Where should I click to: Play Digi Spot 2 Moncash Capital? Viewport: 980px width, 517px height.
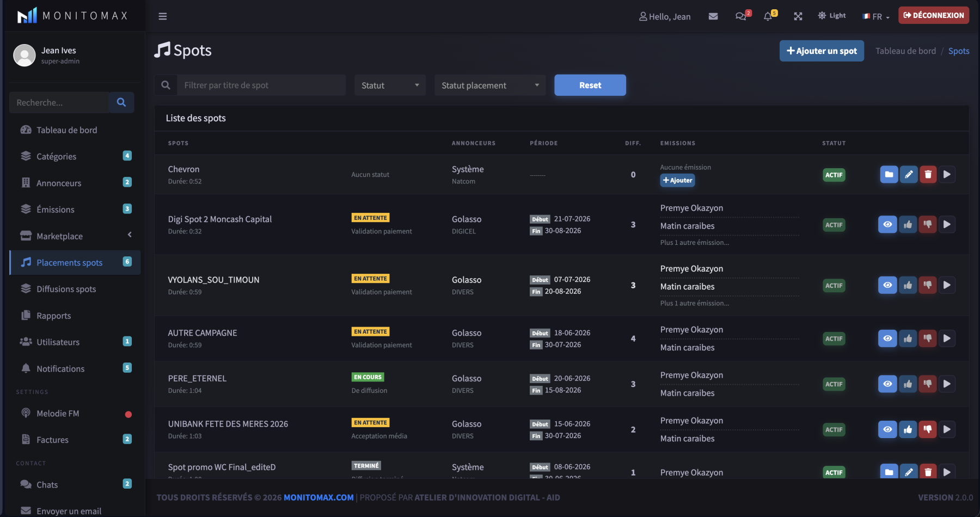coord(947,224)
